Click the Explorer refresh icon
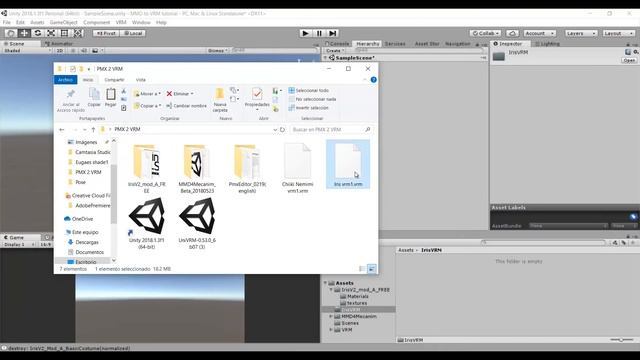Screen dimensions: 640x360 [282, 129]
